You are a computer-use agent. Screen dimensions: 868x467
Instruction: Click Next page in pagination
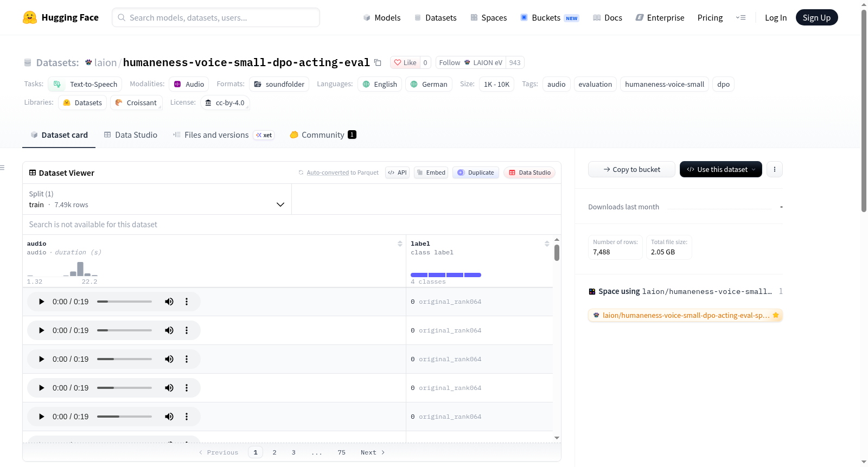coord(373,452)
